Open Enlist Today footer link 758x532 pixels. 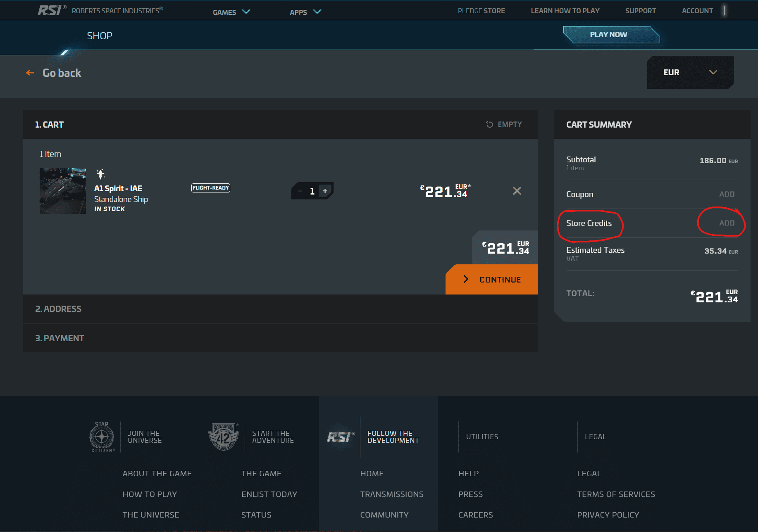point(269,494)
